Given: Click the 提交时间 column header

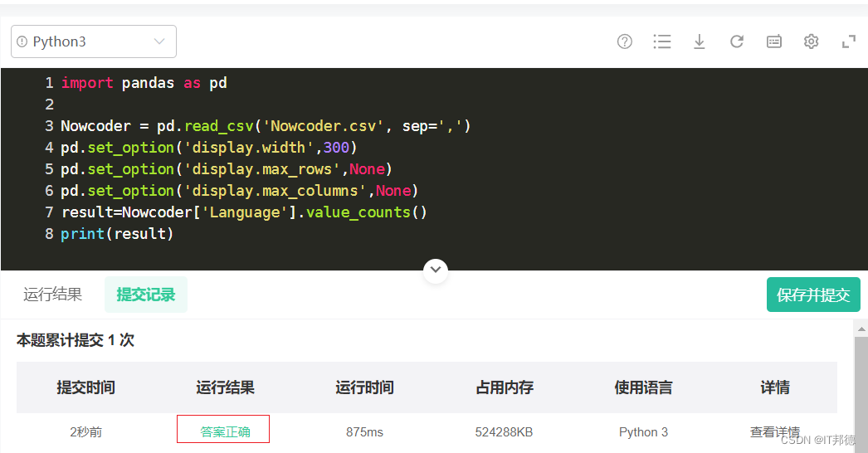Looking at the screenshot, I should pyautogui.click(x=85, y=387).
